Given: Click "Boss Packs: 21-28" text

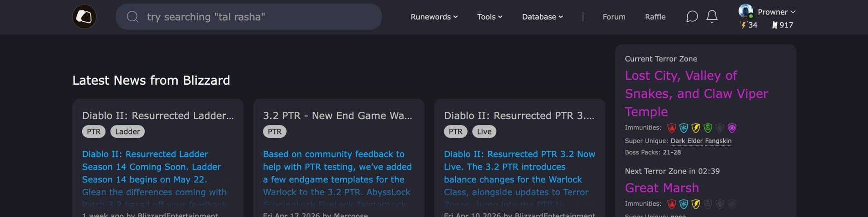Looking at the screenshot, I should coord(653,152).
